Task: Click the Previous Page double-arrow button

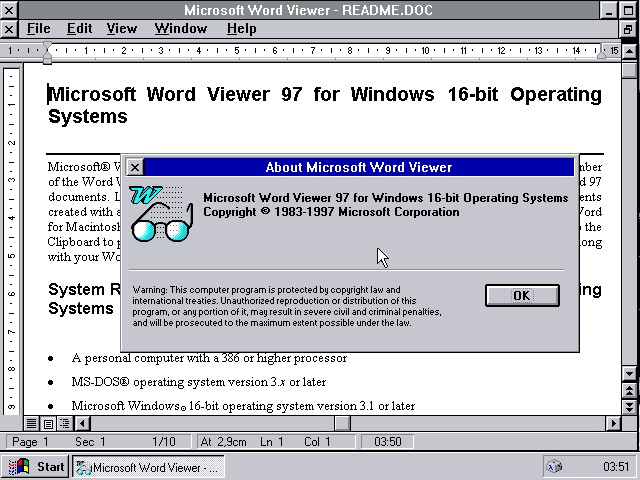Action: [x=629, y=390]
